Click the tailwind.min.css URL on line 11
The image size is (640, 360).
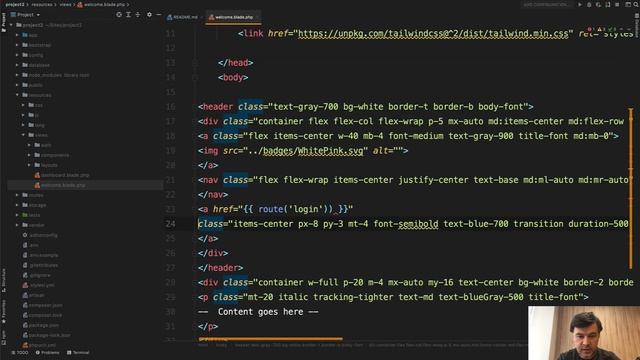point(433,33)
